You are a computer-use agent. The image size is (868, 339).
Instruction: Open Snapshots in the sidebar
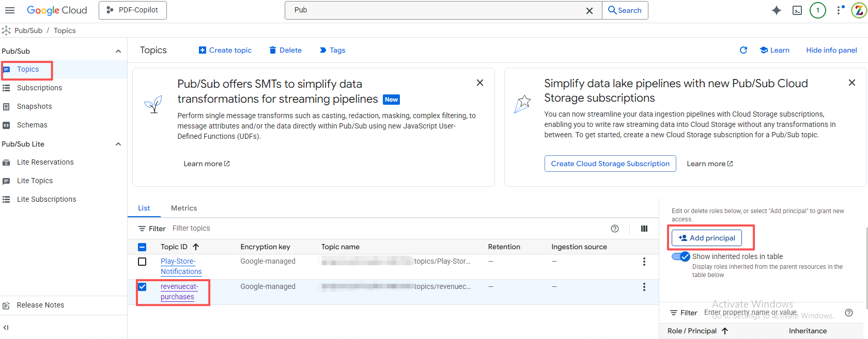34,106
